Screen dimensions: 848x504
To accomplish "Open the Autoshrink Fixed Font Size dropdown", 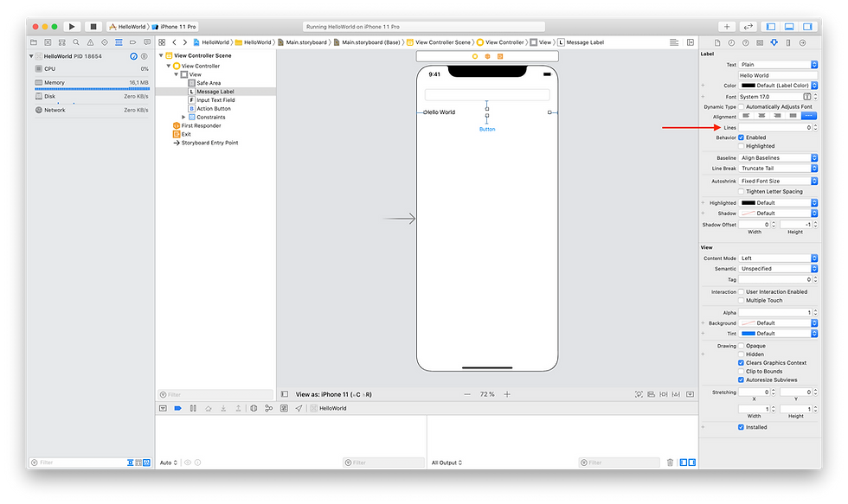I will (x=778, y=181).
